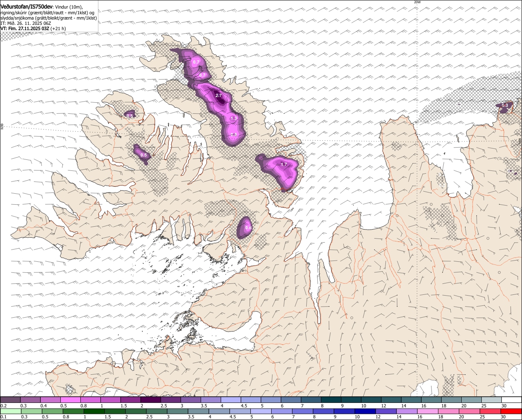This screenshot has width=522, height=420.
Task: Click the light gray 25–30 swatch in the upper scale
Action: (x=492, y=400)
